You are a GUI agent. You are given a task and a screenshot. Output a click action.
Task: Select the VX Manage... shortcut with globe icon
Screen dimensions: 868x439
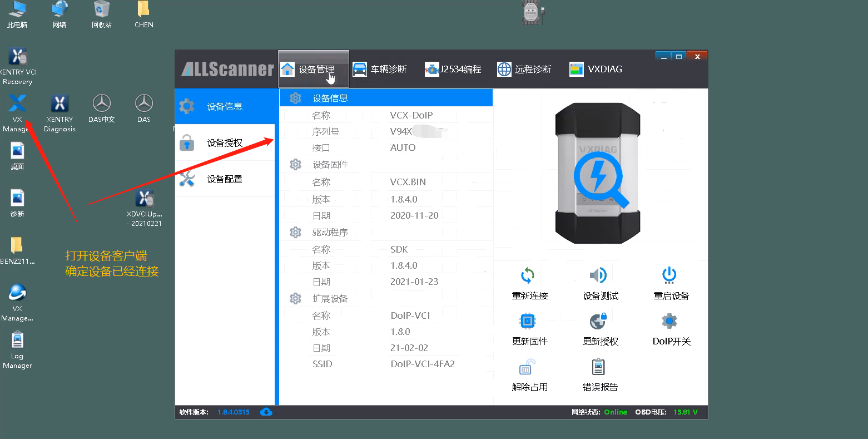pyautogui.click(x=17, y=303)
